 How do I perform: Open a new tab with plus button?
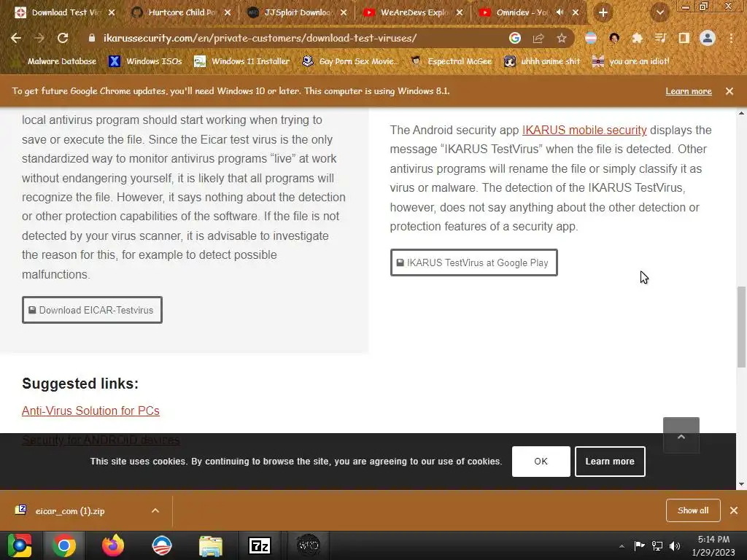tap(603, 12)
